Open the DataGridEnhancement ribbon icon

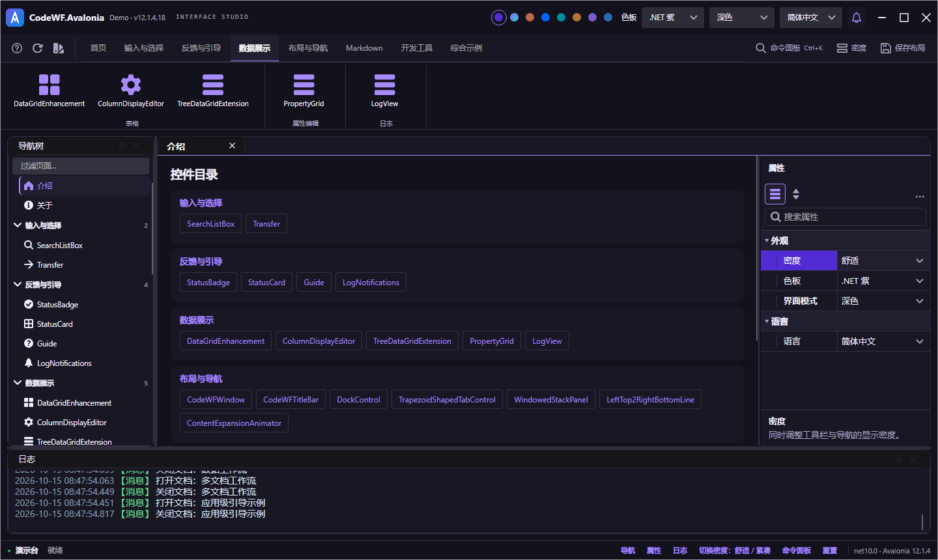point(49,85)
